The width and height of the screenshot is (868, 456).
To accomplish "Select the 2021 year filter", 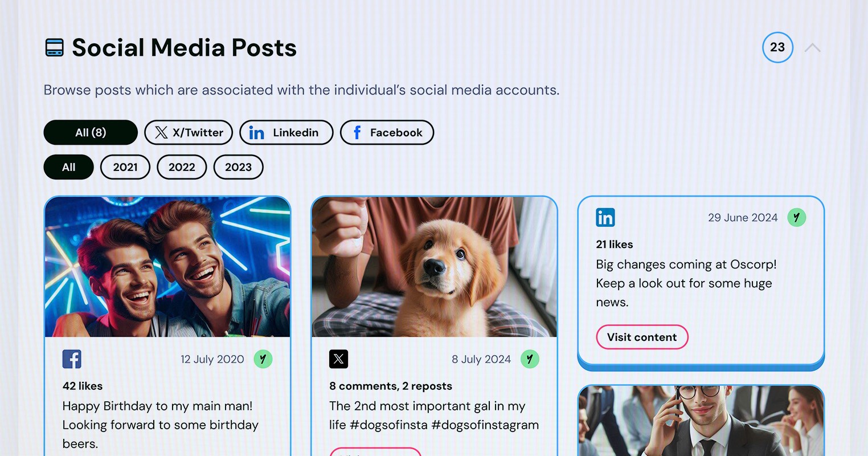I will tap(125, 167).
